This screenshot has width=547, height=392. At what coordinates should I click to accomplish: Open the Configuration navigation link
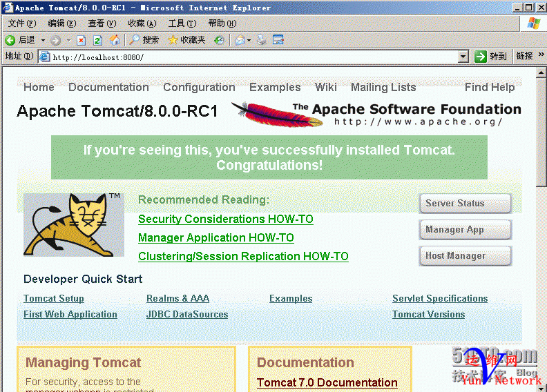click(199, 87)
